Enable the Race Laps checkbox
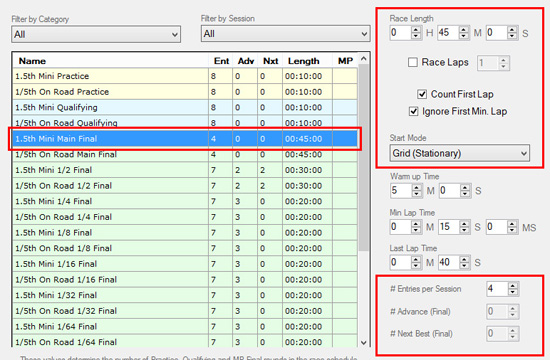The image size is (550, 360). [413, 62]
